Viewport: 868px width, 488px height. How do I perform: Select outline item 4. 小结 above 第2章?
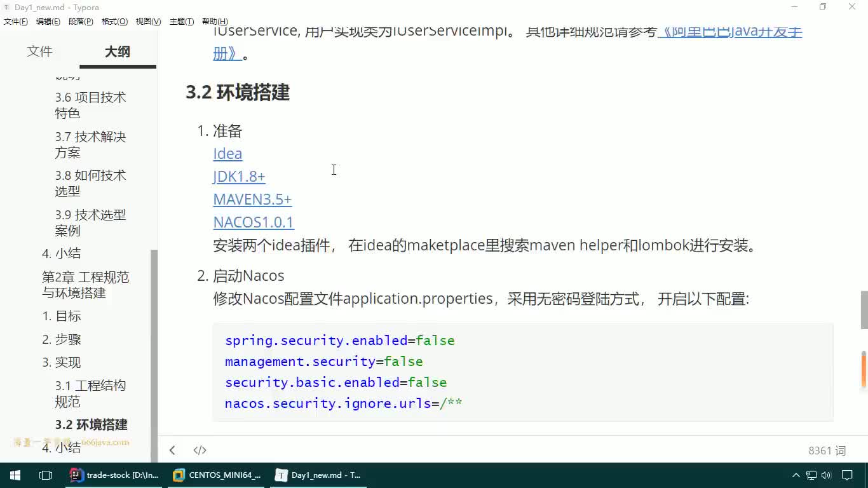(61, 253)
